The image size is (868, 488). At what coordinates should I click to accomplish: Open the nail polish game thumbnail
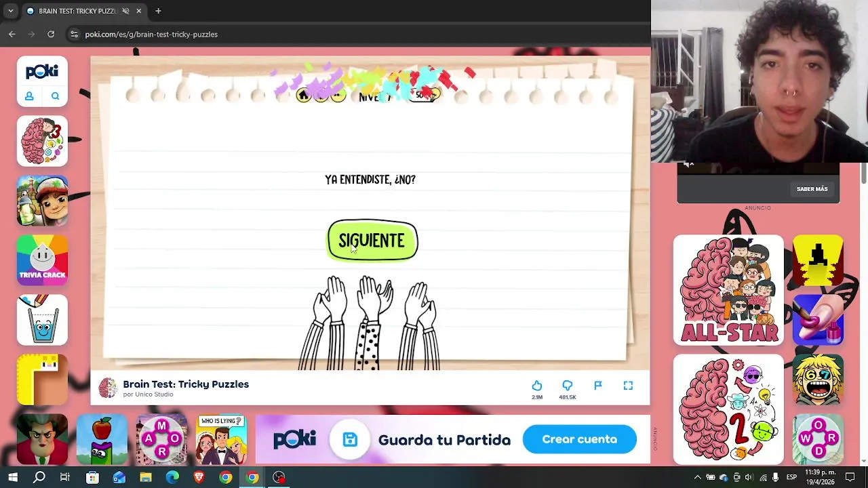click(818, 320)
